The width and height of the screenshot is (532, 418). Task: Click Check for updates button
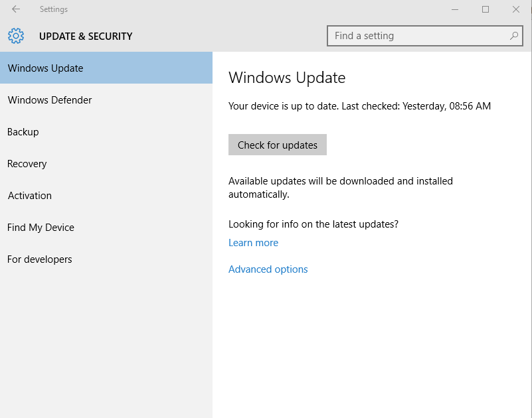pos(278,145)
